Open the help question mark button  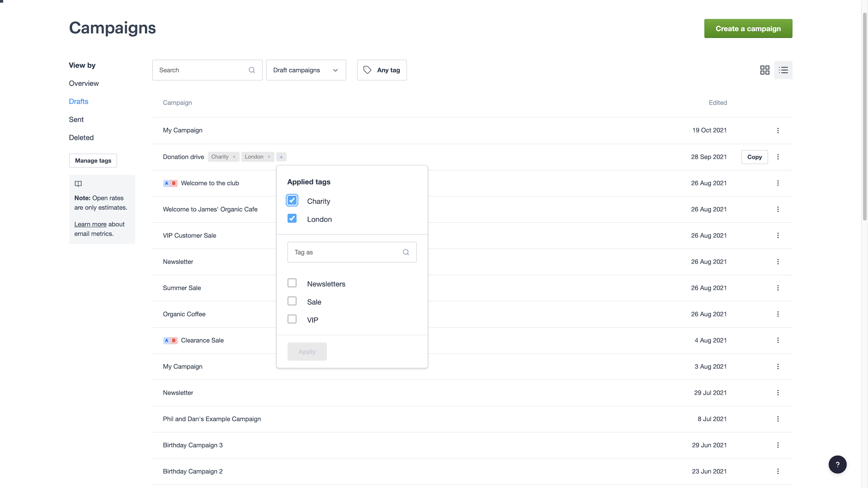pos(838,465)
